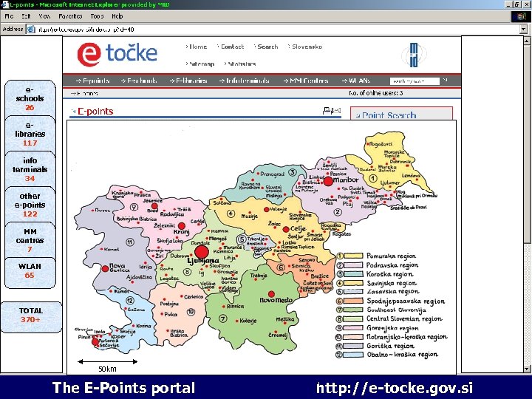Click region number 4 circle on map

pos(231,214)
